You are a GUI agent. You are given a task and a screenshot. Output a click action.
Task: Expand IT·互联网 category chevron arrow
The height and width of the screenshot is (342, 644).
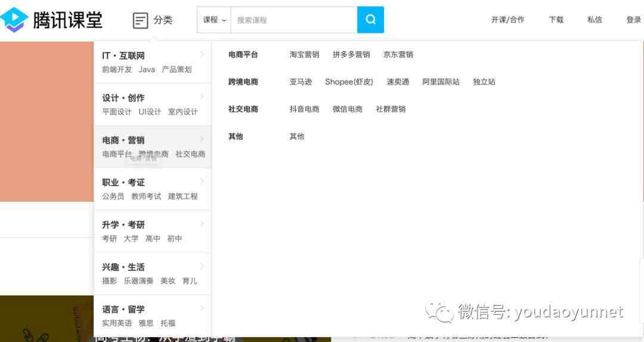point(202,54)
